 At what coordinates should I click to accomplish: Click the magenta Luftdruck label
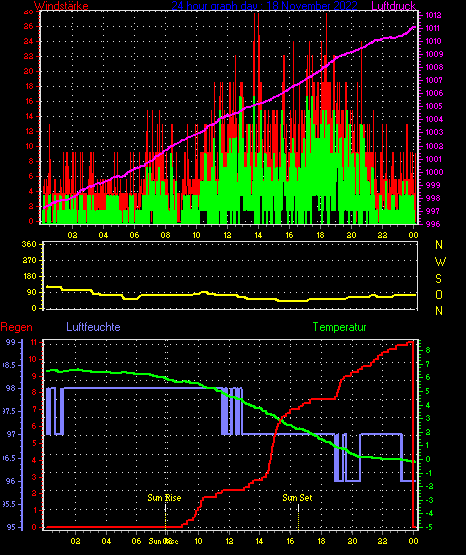point(393,6)
